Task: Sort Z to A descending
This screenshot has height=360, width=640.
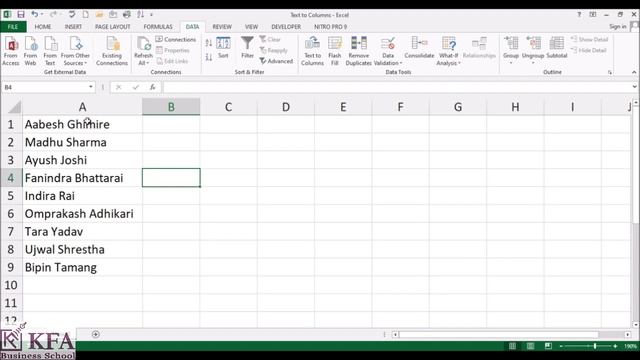Action: (209, 57)
